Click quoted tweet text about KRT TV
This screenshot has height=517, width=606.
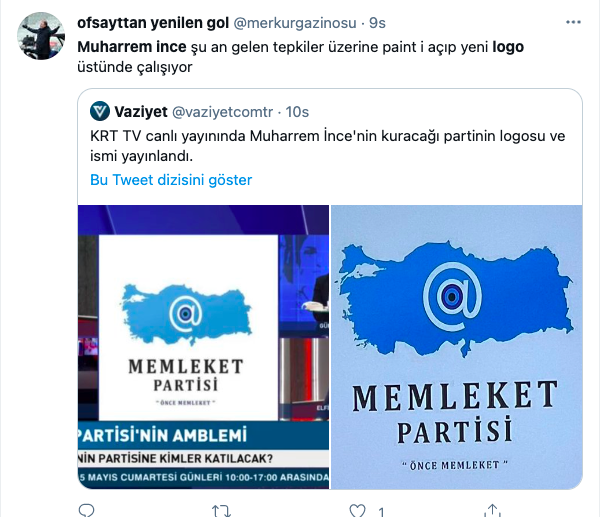[x=327, y=146]
